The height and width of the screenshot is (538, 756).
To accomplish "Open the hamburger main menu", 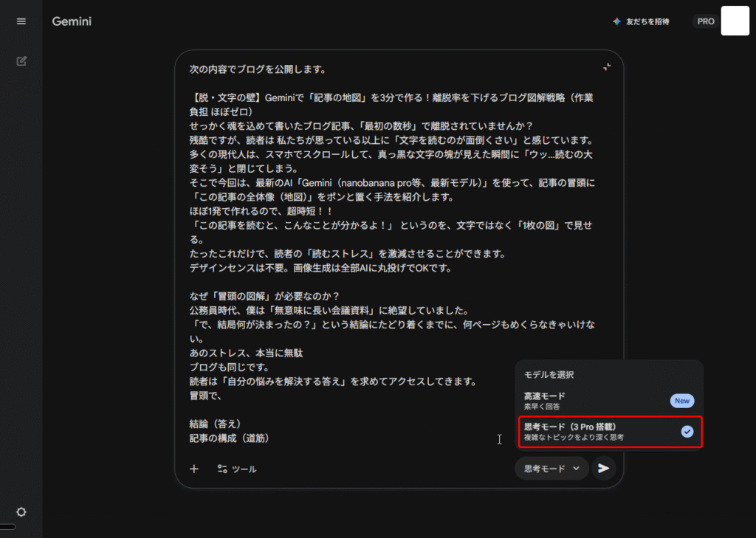I will 21,21.
